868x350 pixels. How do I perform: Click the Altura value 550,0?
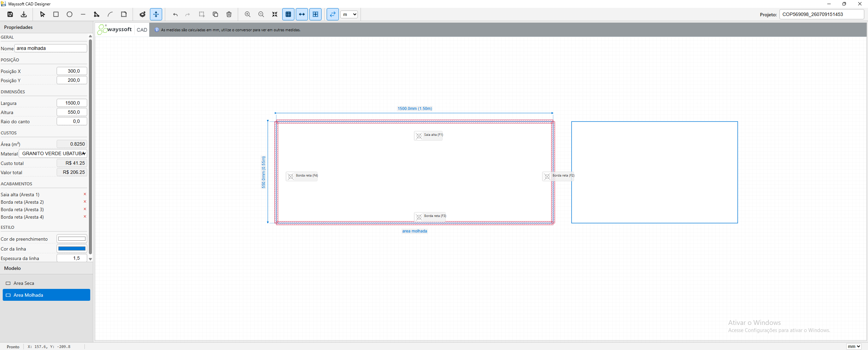[x=72, y=112]
